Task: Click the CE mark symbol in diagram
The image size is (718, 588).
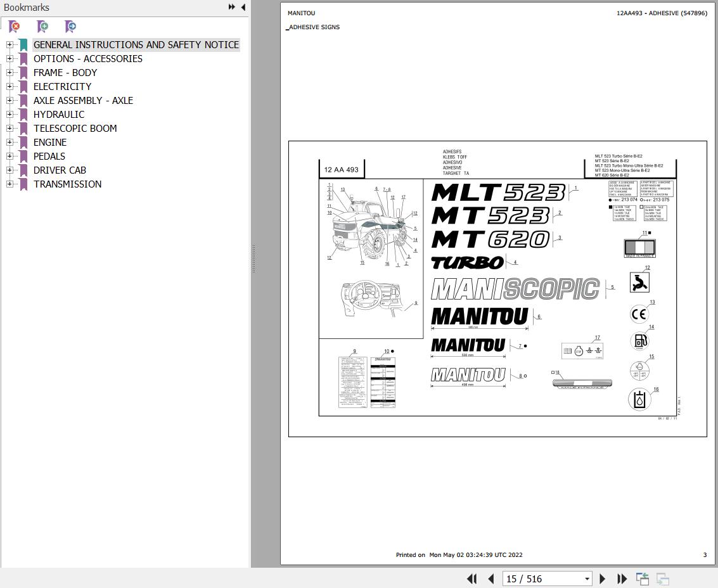Action: pos(639,314)
